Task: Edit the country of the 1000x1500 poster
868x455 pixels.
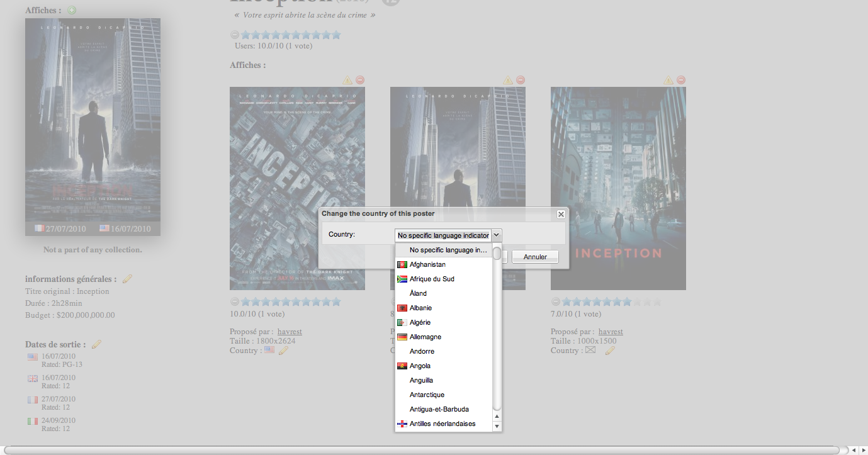Action: click(x=610, y=351)
